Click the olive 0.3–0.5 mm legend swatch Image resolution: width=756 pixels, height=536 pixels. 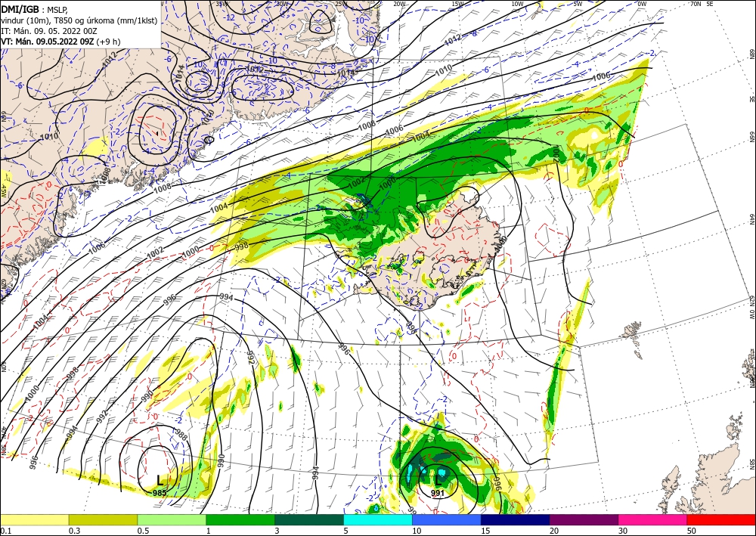click(103, 520)
